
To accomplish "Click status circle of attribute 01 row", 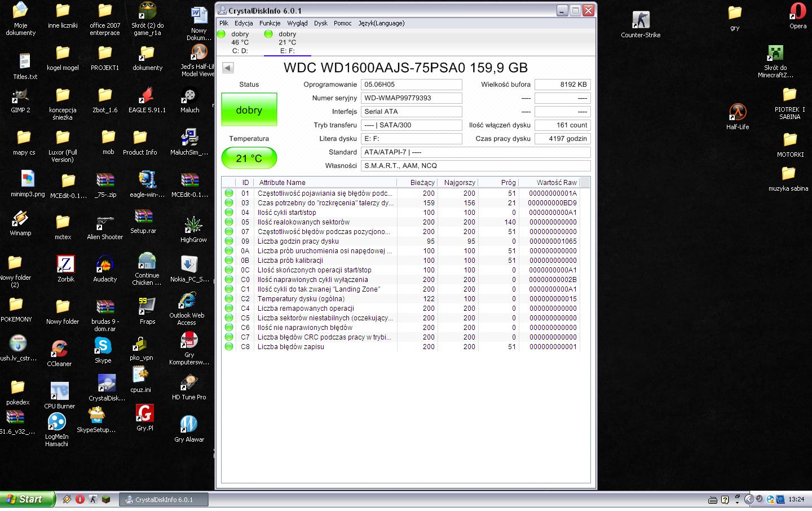I will (229, 193).
